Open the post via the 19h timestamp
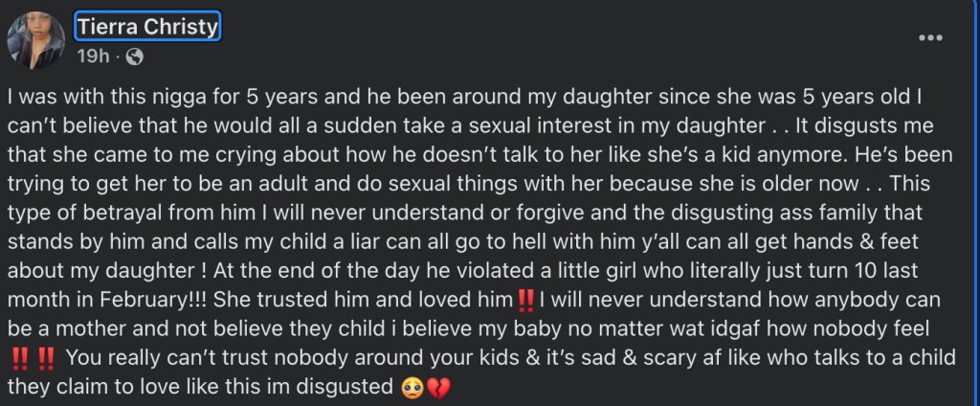The width and height of the screenshot is (980, 406). pos(93,56)
